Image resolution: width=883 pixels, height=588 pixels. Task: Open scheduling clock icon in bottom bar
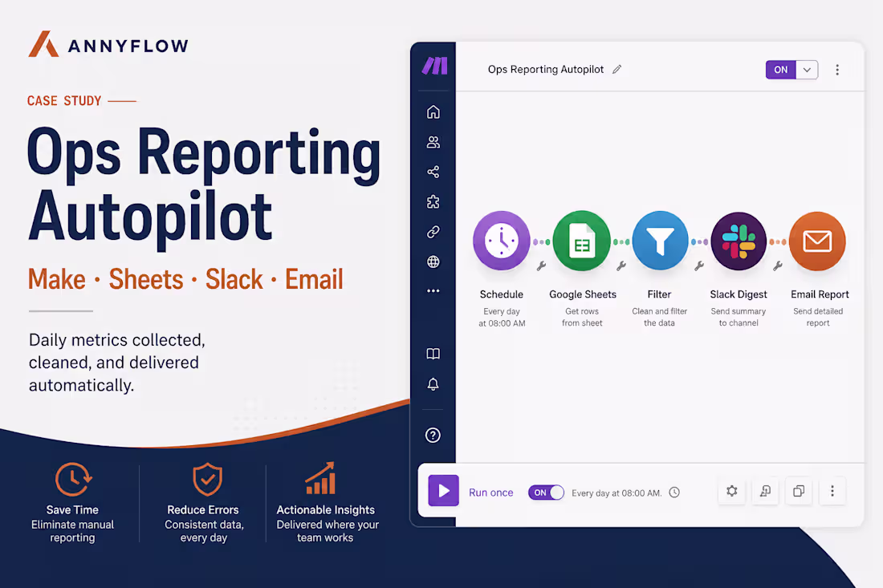(x=674, y=493)
